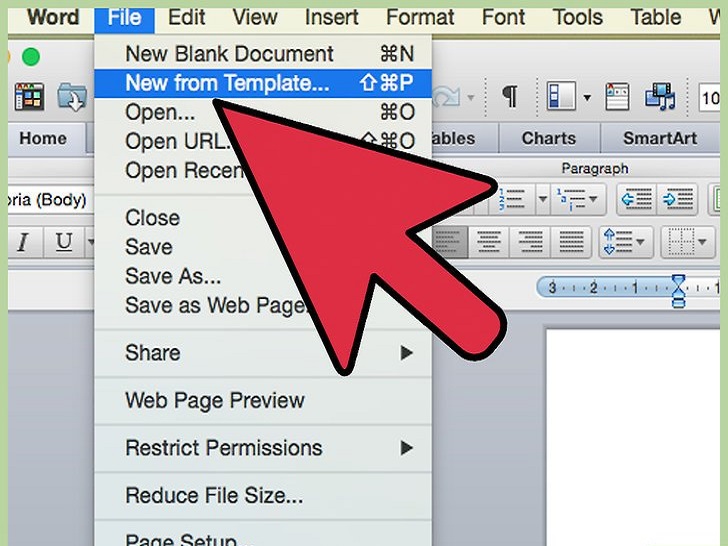The width and height of the screenshot is (728, 546).
Task: Open the Table menu
Action: click(x=656, y=19)
